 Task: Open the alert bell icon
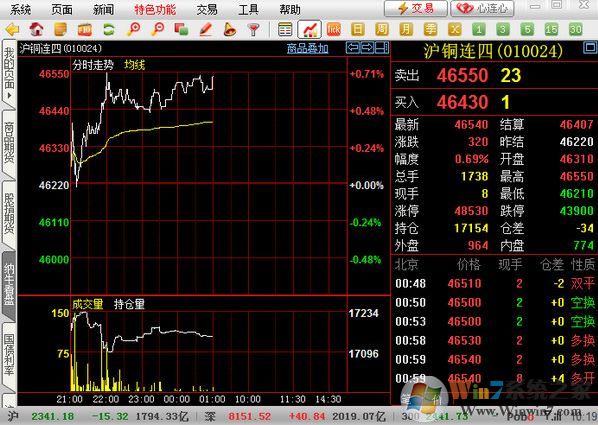coord(229,29)
